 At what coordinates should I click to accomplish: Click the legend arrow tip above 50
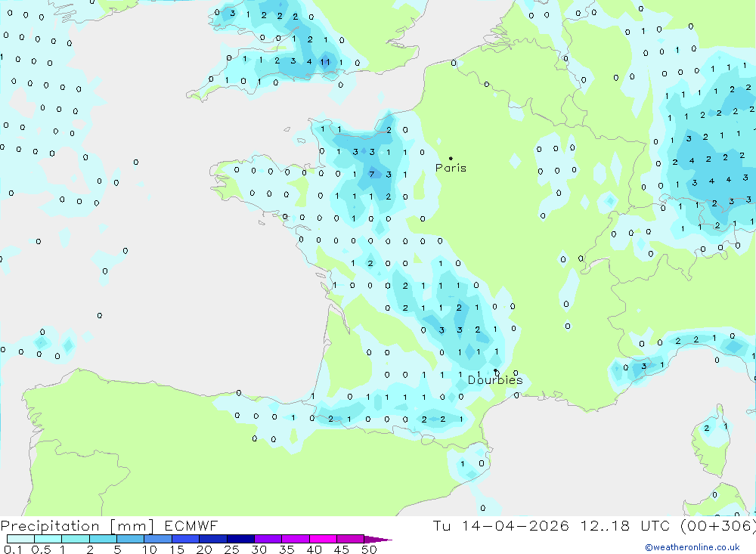378,540
